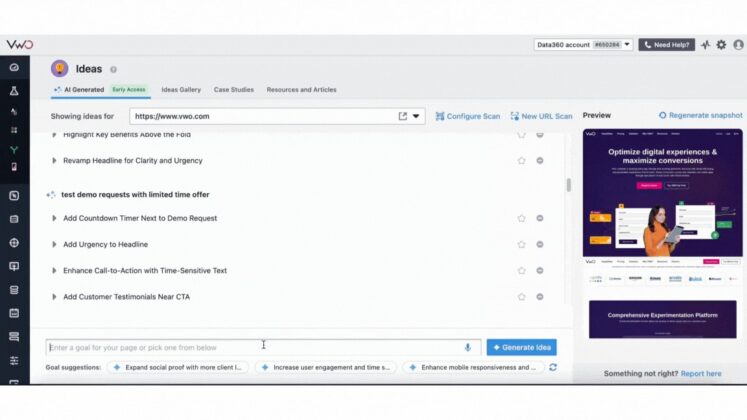The image size is (747, 420).
Task: Click the dashboard gauge icon in sidebar
Action: pos(14,68)
